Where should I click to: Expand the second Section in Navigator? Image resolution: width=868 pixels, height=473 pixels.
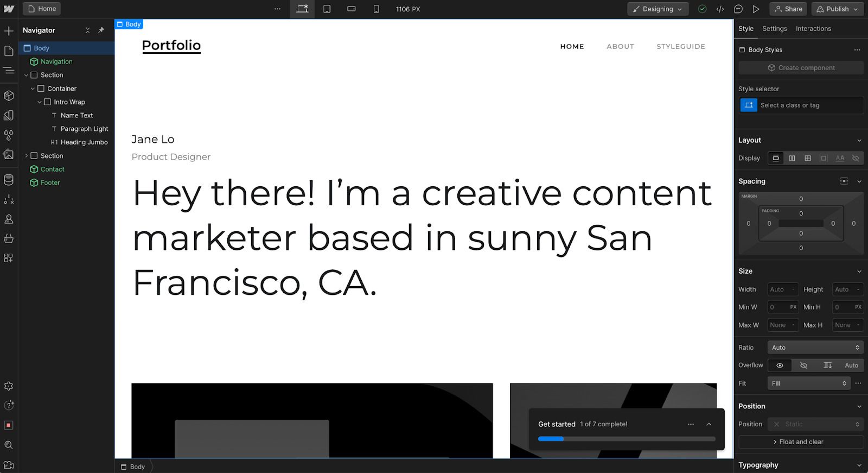pos(26,156)
